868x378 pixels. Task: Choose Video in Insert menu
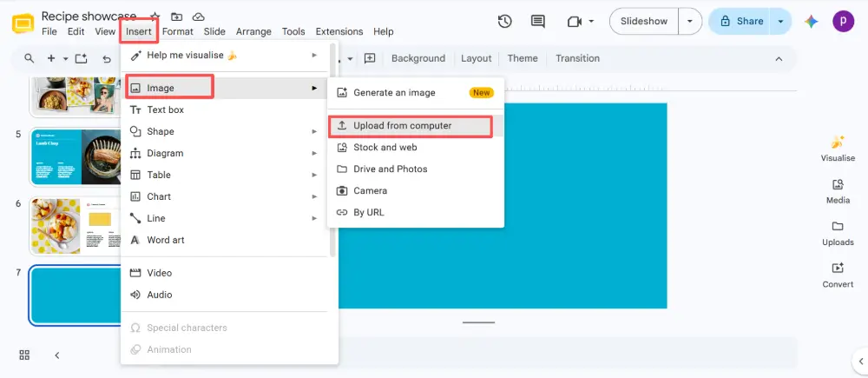tap(225, 273)
